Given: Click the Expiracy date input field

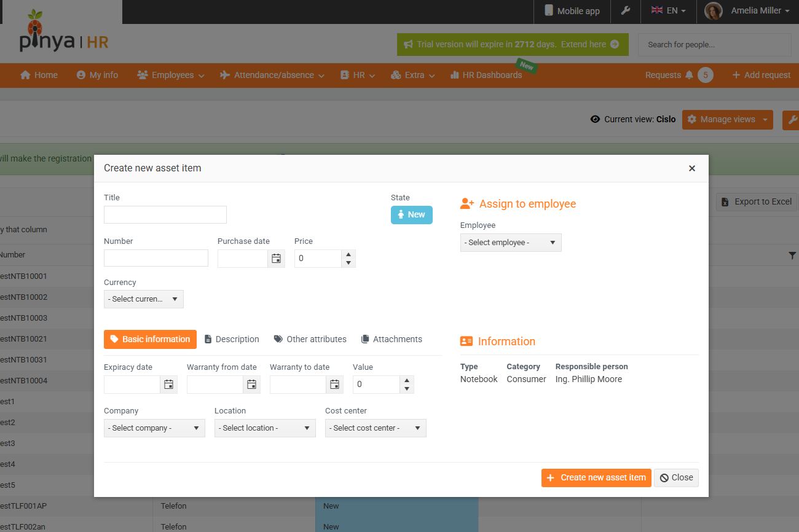Looking at the screenshot, I should [132, 385].
